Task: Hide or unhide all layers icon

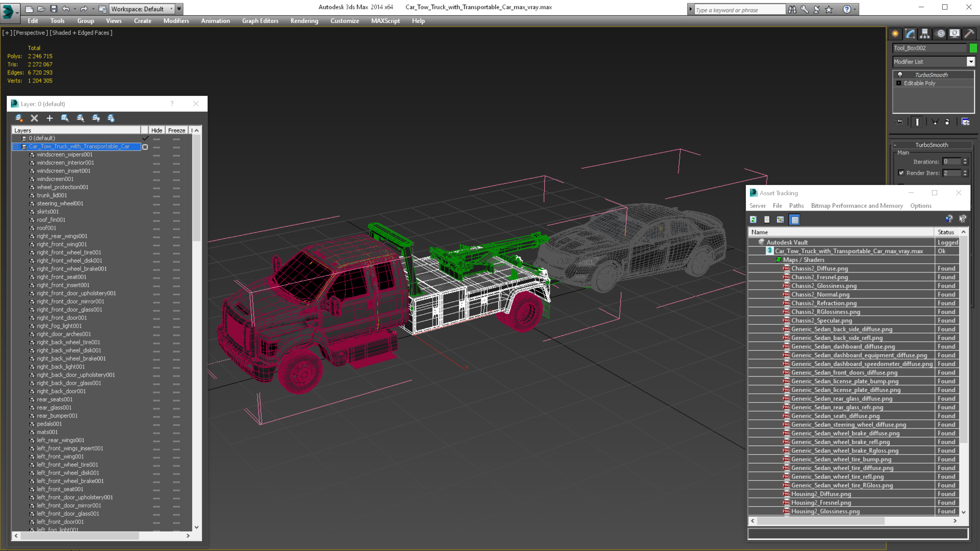Action: pyautogui.click(x=96, y=118)
